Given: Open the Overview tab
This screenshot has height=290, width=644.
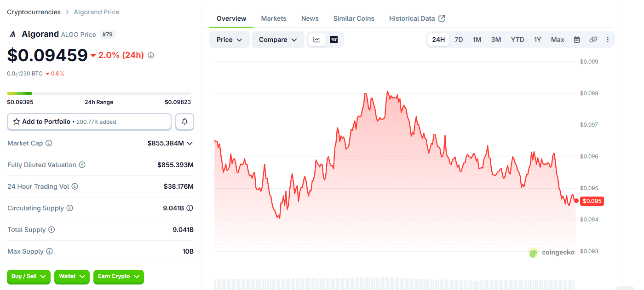Looking at the screenshot, I should (x=231, y=18).
